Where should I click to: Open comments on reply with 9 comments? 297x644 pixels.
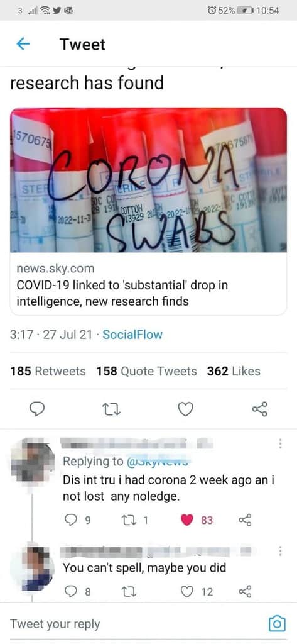(x=71, y=520)
